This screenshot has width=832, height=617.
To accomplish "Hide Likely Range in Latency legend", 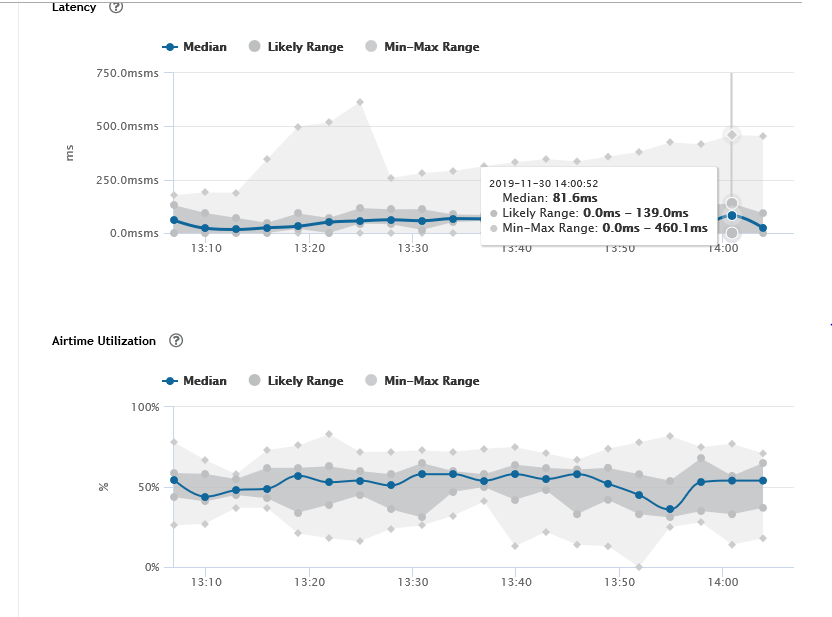I will pos(296,47).
